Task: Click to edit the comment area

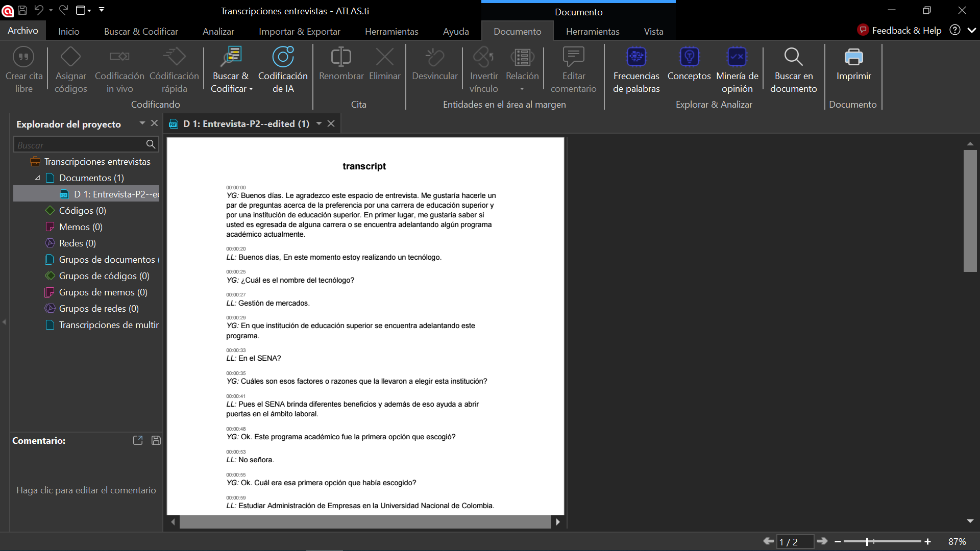Action: pos(86,490)
